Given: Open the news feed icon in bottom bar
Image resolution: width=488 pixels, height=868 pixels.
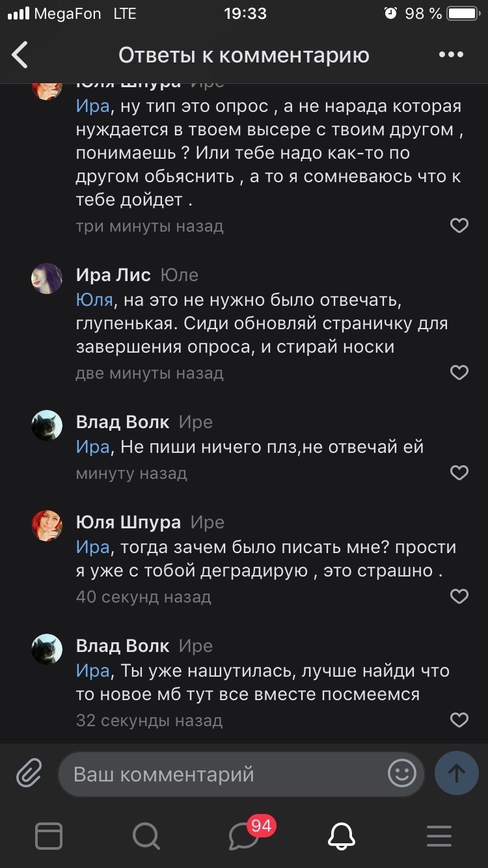Looking at the screenshot, I should 49,837.
